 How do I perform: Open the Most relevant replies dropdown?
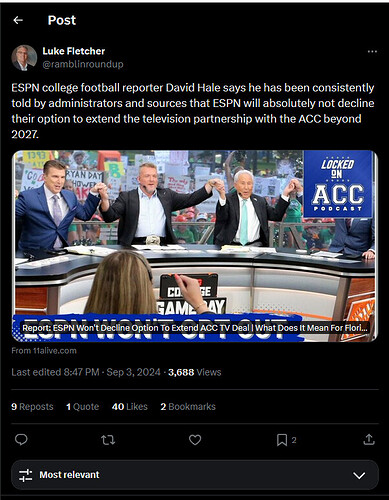pos(195,475)
